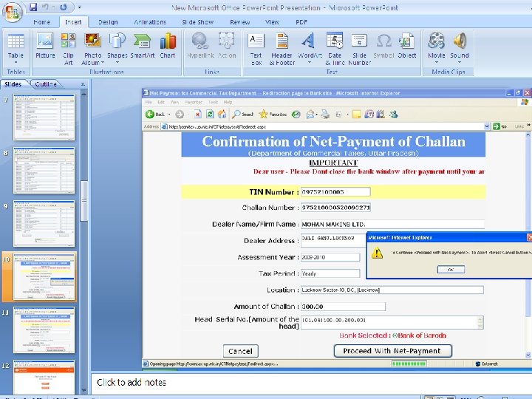The height and width of the screenshot is (399, 532).
Task: Select the PDF ribbon tab
Action: pyautogui.click(x=301, y=22)
